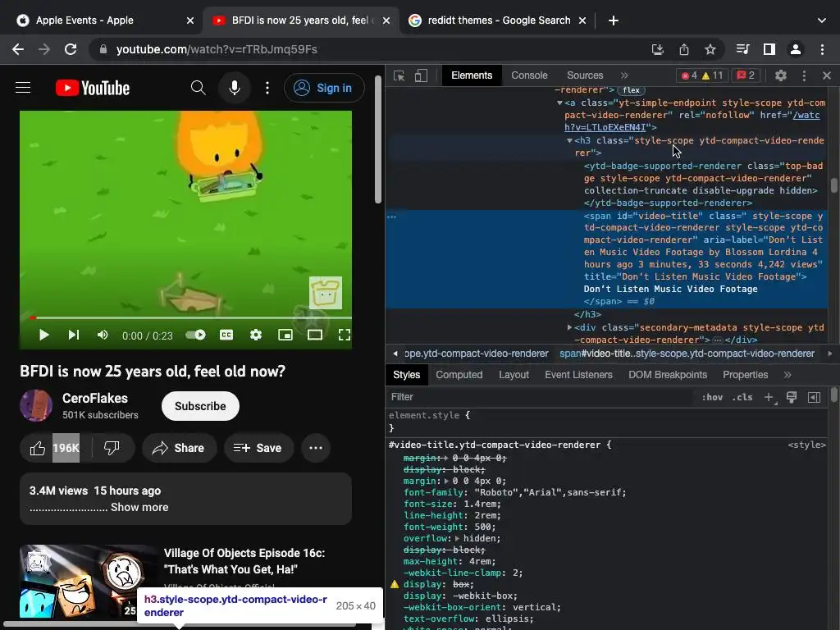Open DevTools customize three-dot menu
This screenshot has height=630, width=840.
coord(804,75)
